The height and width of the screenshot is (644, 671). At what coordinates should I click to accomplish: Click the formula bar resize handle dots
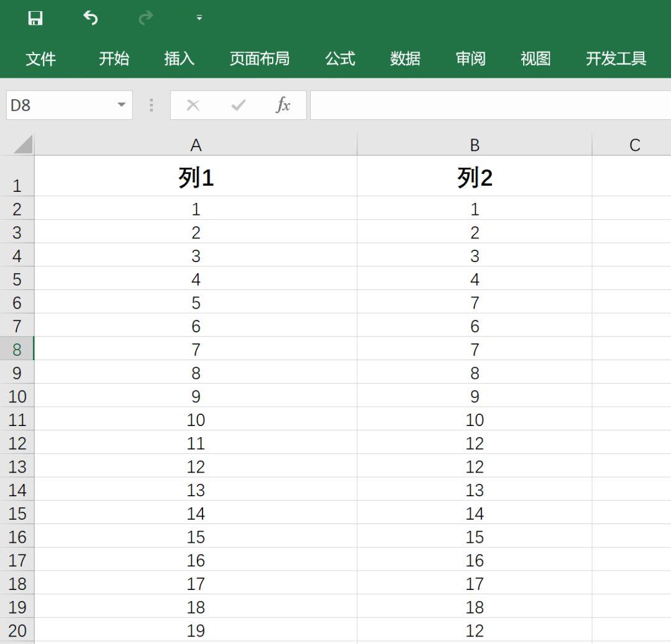pos(151,105)
